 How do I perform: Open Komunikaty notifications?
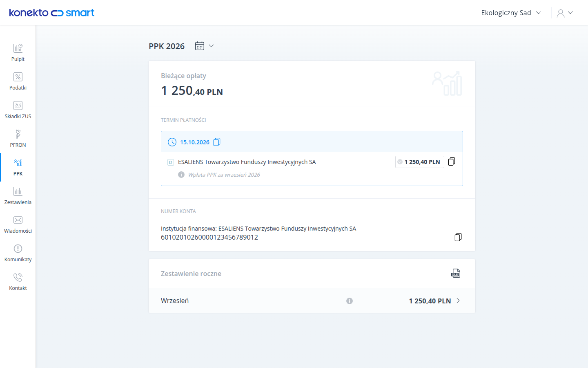pos(18,253)
